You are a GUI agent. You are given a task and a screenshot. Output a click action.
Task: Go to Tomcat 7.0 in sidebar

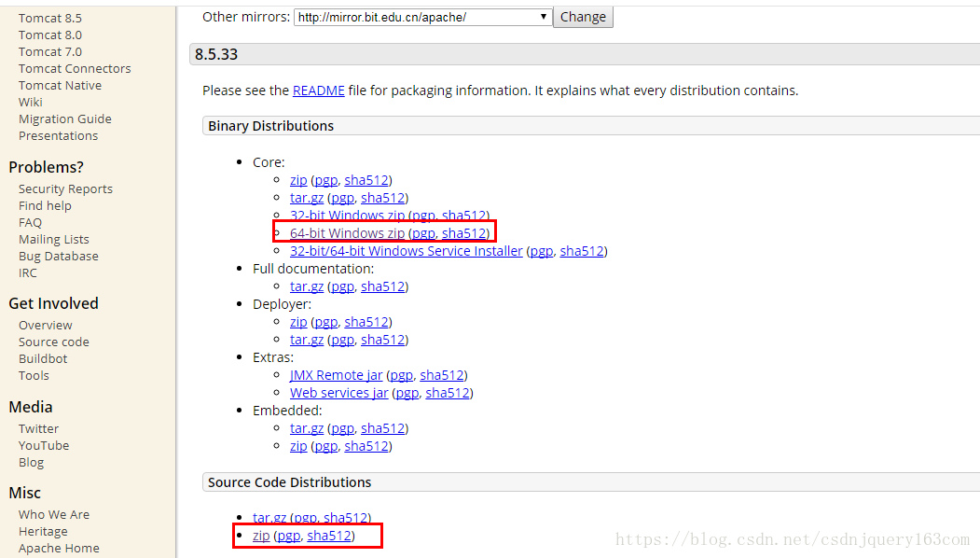(50, 52)
